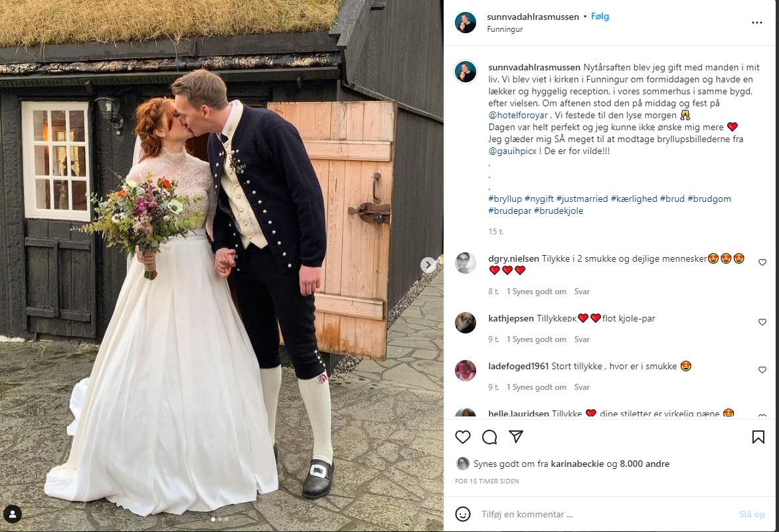Open emoji picker in comment box
The image size is (779, 532).
(462, 514)
